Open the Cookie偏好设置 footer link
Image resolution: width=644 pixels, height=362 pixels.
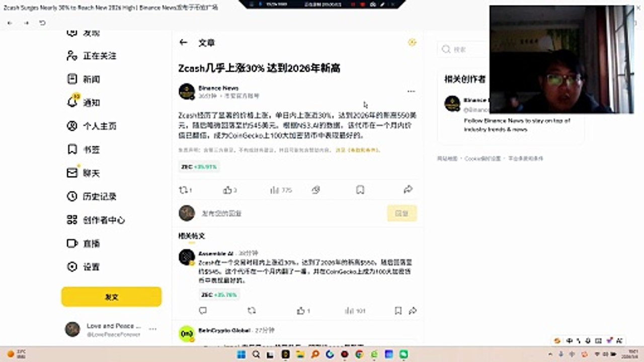(x=482, y=158)
